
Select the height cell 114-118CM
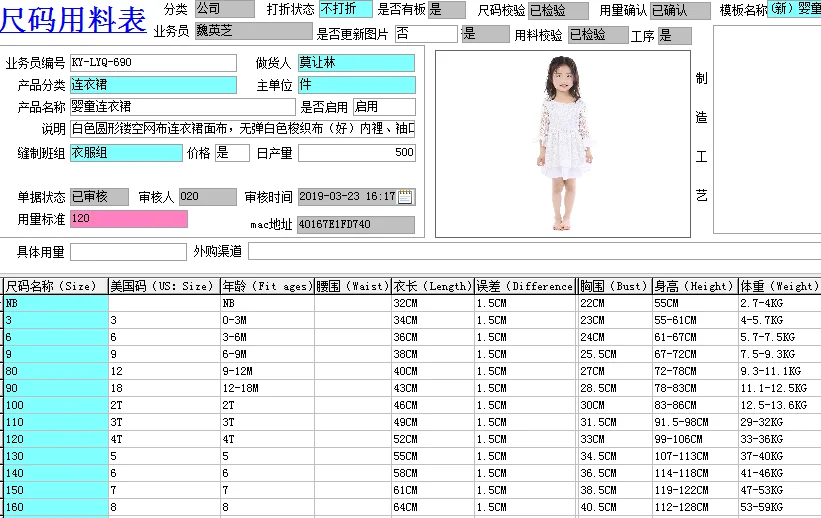click(x=695, y=473)
